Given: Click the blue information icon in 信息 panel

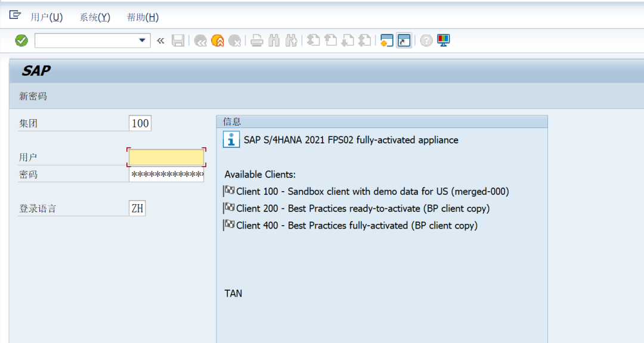Looking at the screenshot, I should coord(231,140).
